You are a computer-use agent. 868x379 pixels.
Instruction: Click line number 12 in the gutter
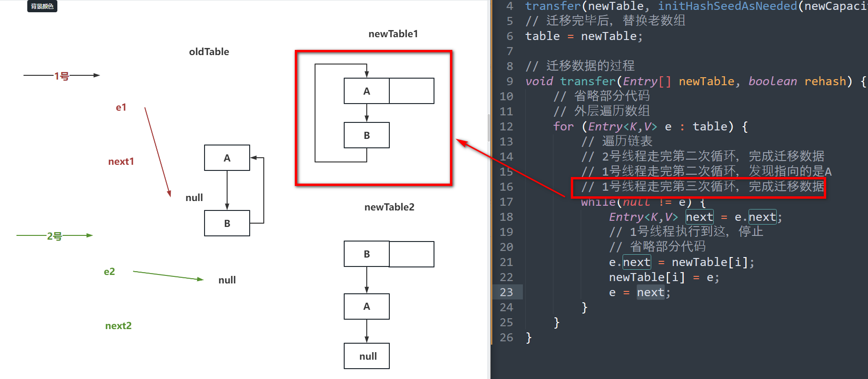[506, 127]
